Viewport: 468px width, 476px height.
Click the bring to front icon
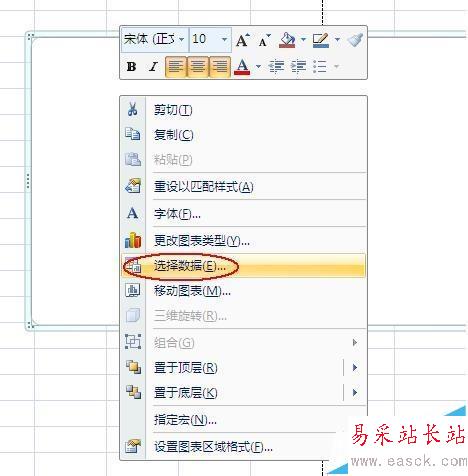(x=133, y=367)
